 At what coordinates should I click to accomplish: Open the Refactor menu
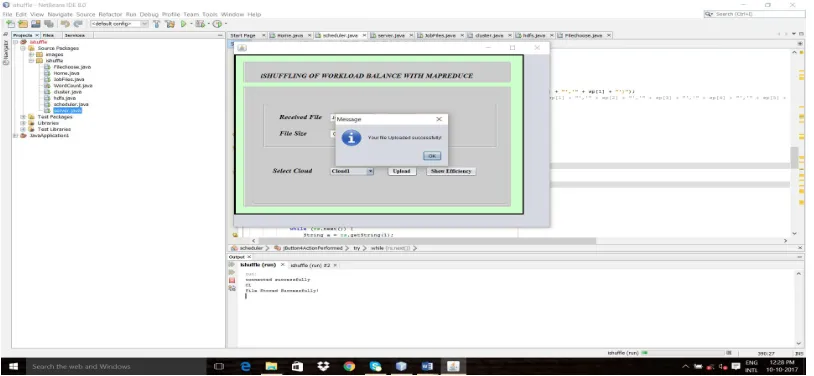coord(110,15)
